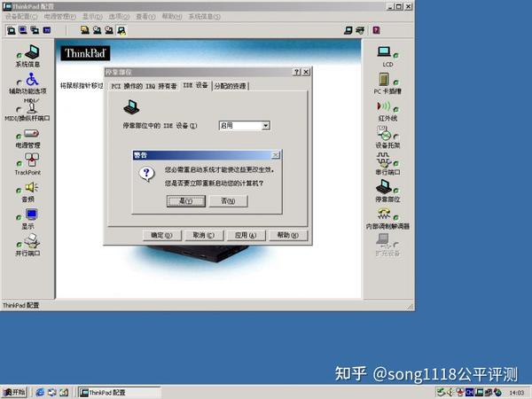Viewport: 532px width, 399px height.
Task: Click the 14:03 system clock
Action: click(x=516, y=393)
